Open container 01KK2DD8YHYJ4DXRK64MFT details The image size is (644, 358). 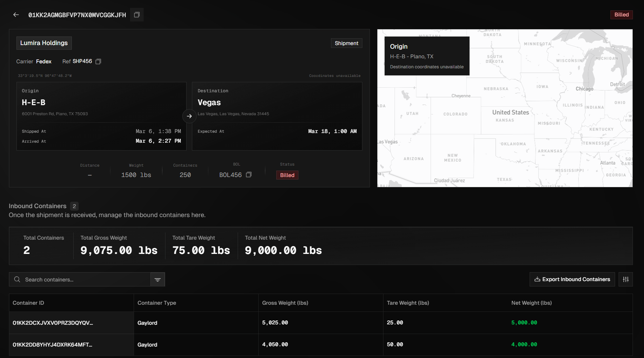point(52,344)
